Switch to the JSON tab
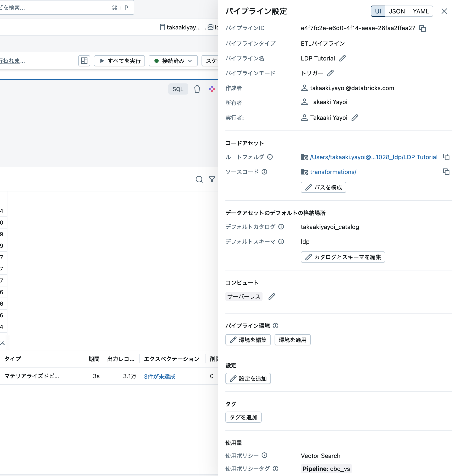This screenshot has width=455, height=476. click(397, 11)
